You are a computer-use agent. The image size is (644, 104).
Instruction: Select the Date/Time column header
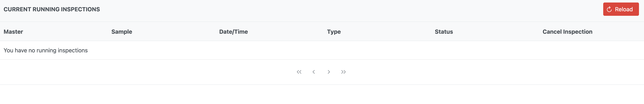(x=233, y=32)
